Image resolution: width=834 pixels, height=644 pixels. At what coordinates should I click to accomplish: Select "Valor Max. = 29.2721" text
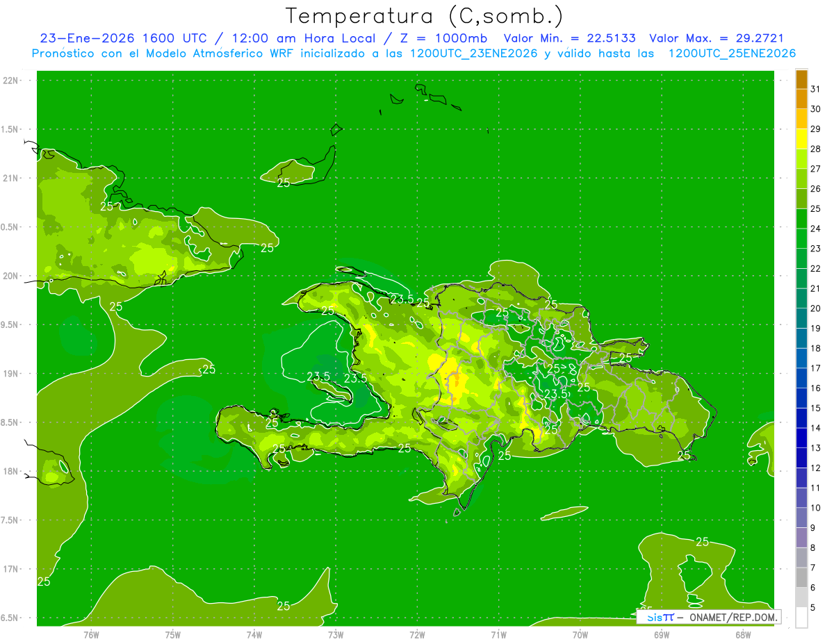click(x=717, y=39)
